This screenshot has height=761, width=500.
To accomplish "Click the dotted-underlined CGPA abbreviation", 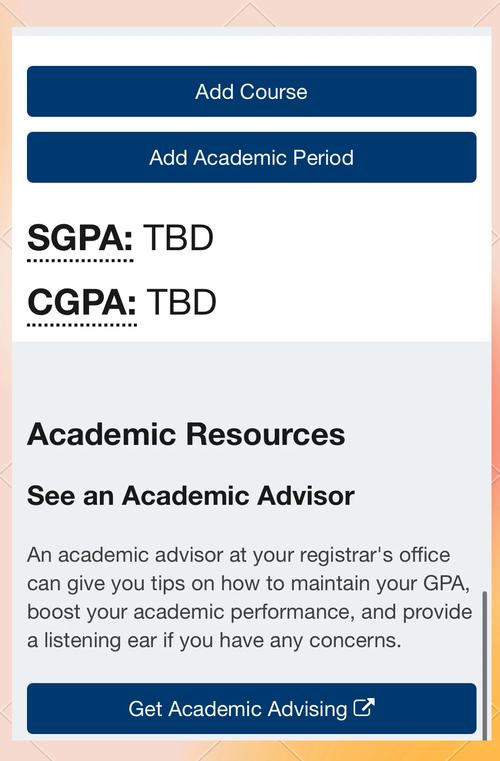I will coord(82,303).
